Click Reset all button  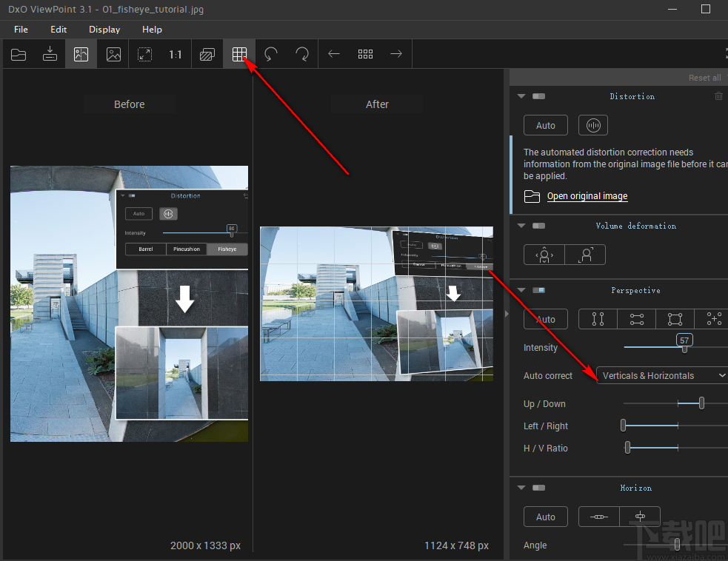click(704, 78)
